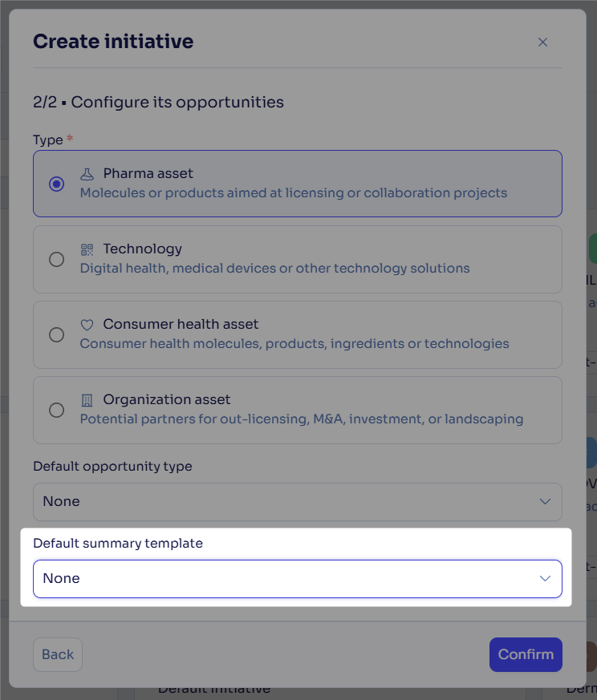597x700 pixels.
Task: Click the Organization asset card description
Action: point(302,419)
